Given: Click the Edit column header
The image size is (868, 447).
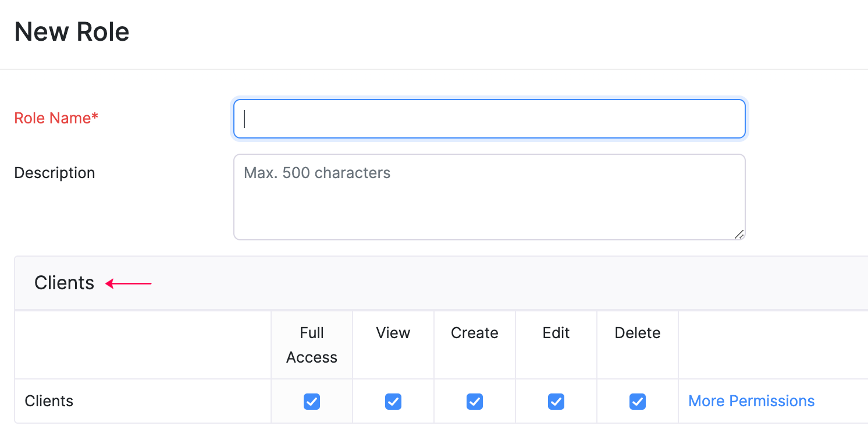Looking at the screenshot, I should click(x=556, y=333).
